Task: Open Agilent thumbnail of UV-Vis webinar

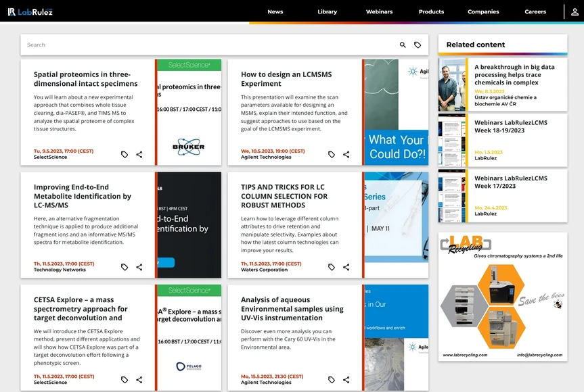Action: pos(396,337)
